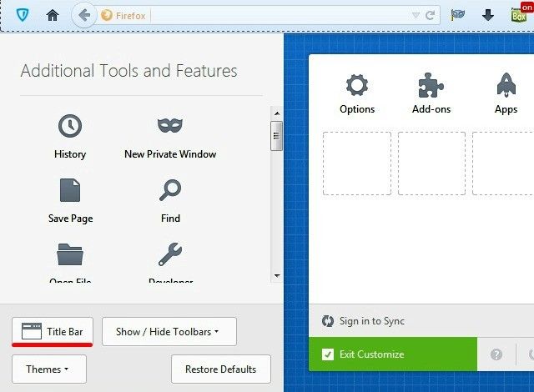
Task: Click the empty placeholder slot under Add-ons
Action: (431, 163)
